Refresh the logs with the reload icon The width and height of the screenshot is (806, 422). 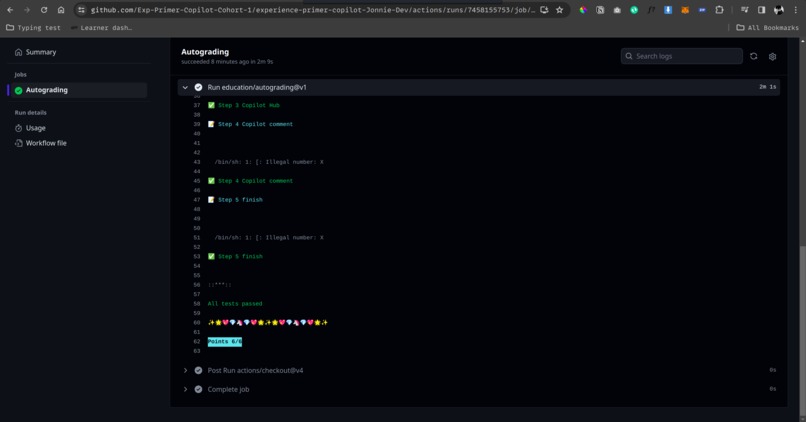click(754, 56)
